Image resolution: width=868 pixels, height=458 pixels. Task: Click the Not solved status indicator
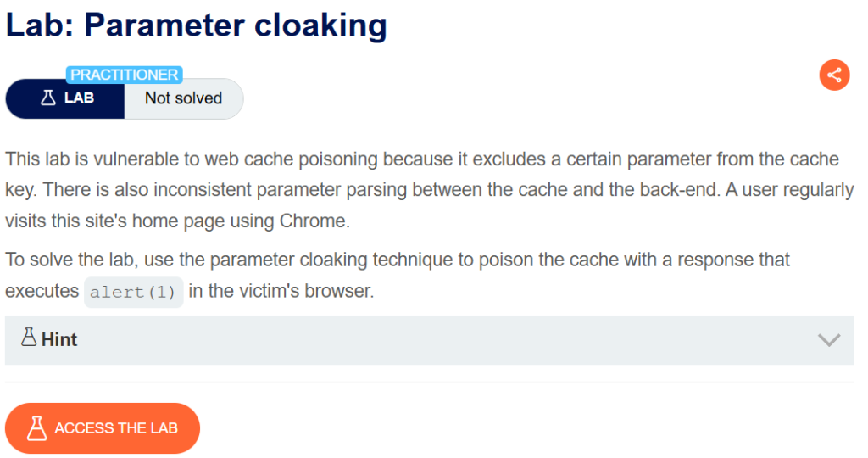point(183,98)
